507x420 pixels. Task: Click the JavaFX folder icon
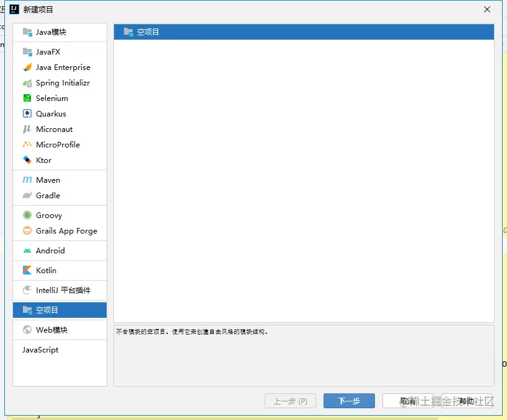(x=27, y=51)
